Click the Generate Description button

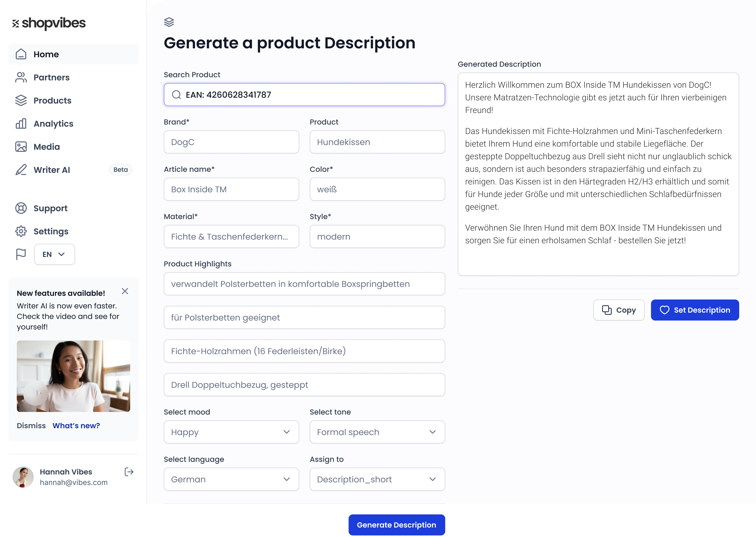pos(396,525)
